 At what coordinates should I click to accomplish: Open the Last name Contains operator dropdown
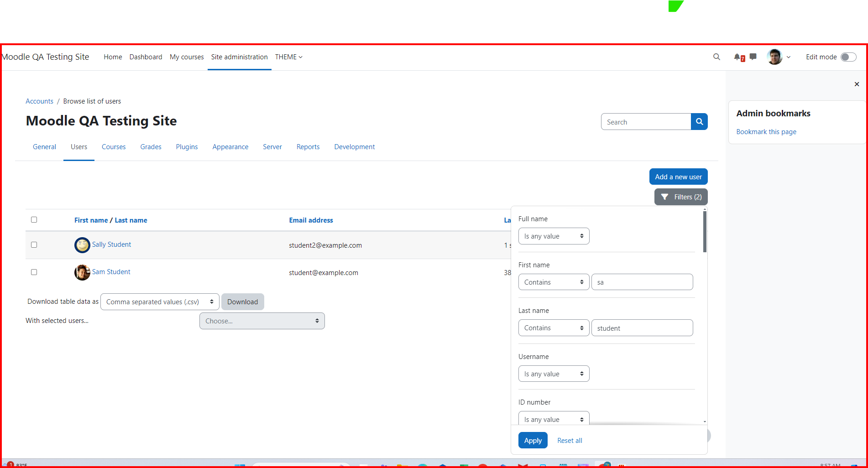pos(554,328)
